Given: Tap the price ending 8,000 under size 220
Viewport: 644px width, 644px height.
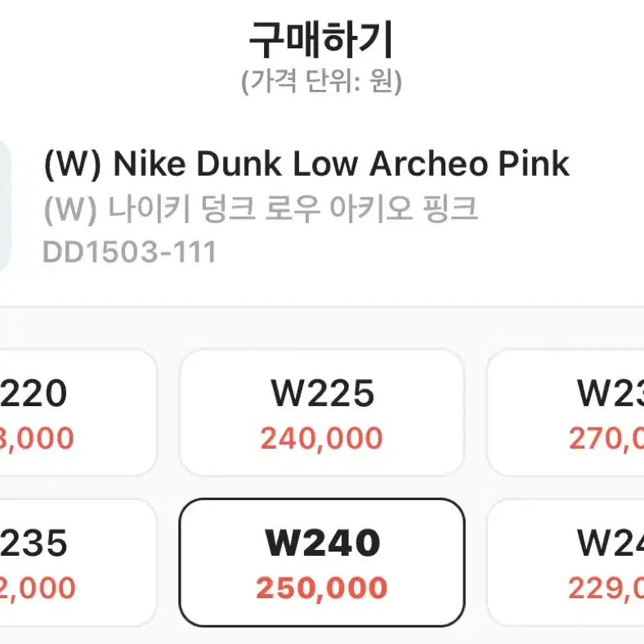Looking at the screenshot, I should [37, 438].
